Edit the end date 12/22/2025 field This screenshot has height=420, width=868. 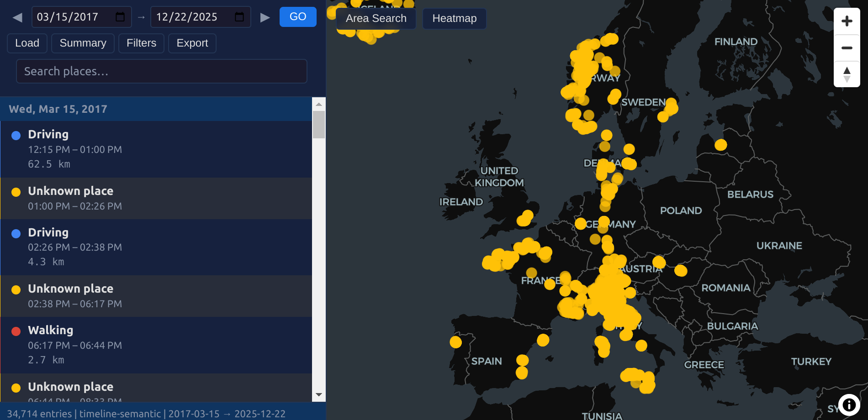tap(201, 17)
